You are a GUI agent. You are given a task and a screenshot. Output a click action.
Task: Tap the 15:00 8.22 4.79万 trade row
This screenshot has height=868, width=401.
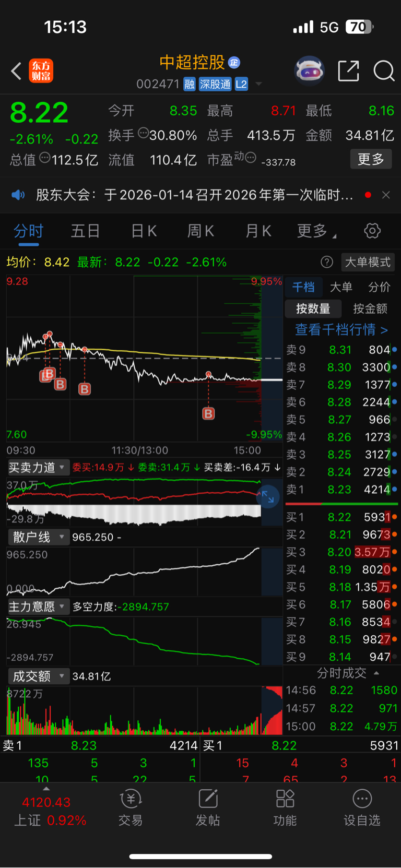tap(341, 727)
